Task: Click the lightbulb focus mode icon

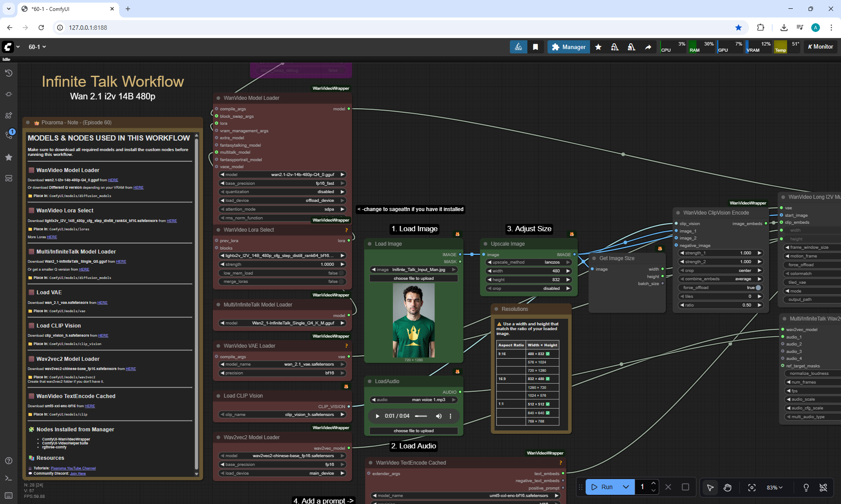Action: pos(806,487)
